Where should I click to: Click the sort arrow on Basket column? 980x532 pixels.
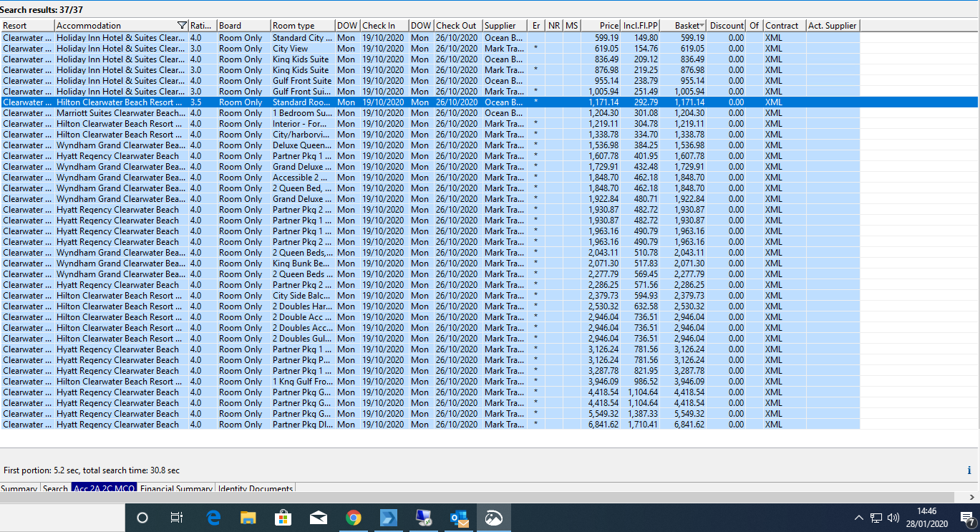(x=702, y=25)
